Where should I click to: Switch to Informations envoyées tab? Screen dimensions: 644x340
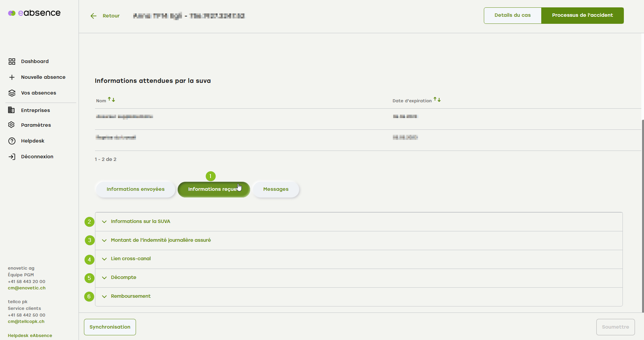click(x=135, y=189)
